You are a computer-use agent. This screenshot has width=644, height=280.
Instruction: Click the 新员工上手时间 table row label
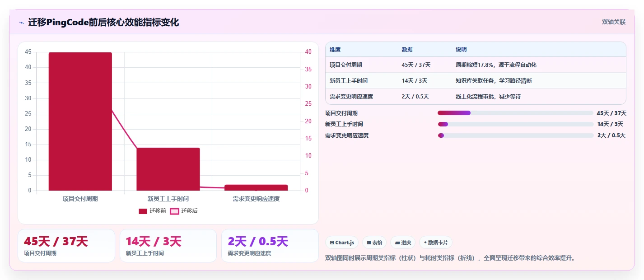[349, 81]
